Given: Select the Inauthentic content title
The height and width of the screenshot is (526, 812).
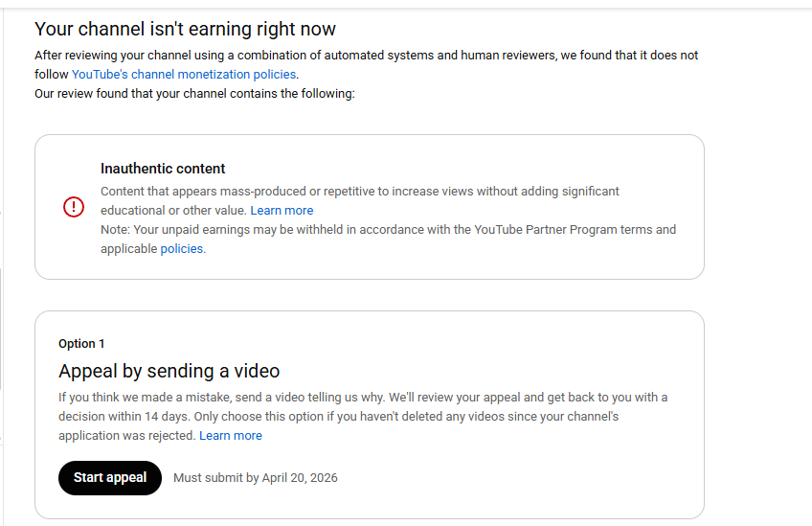Looking at the screenshot, I should pos(163,169).
